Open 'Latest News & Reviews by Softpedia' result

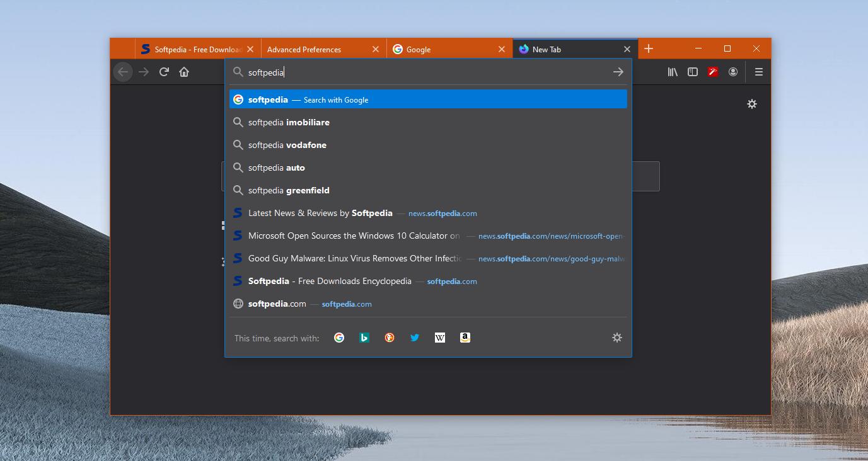(x=428, y=213)
